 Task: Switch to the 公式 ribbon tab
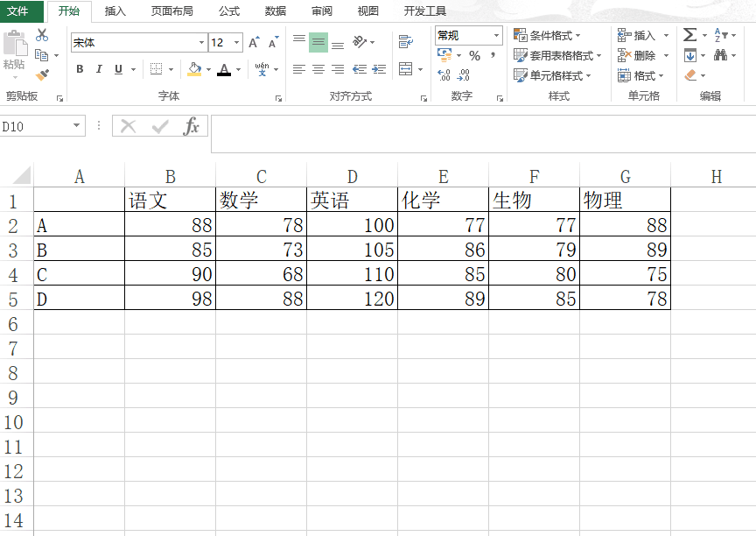(229, 11)
